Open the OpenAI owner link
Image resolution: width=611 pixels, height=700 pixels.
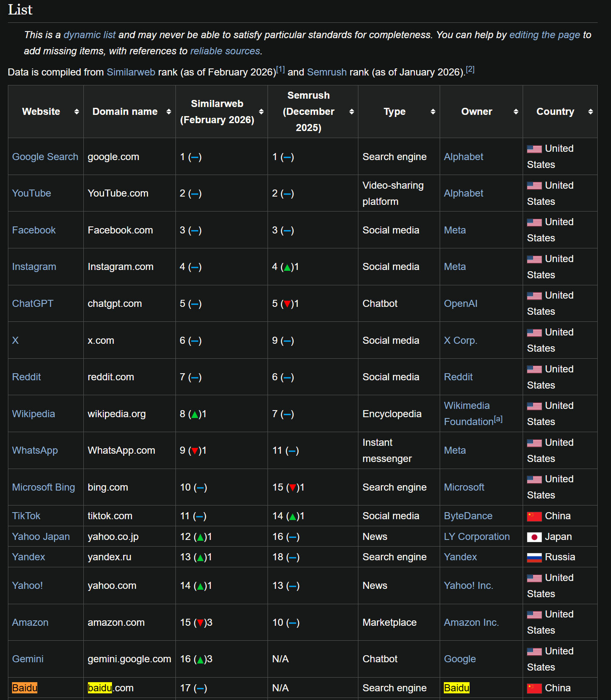(461, 304)
